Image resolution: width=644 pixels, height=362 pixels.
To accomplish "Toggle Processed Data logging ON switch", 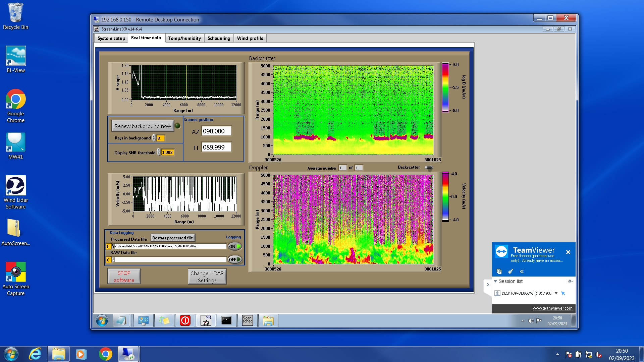I will pos(235,246).
